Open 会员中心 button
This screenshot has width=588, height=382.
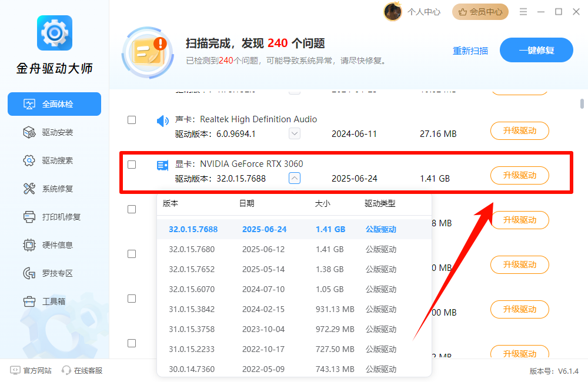click(480, 12)
